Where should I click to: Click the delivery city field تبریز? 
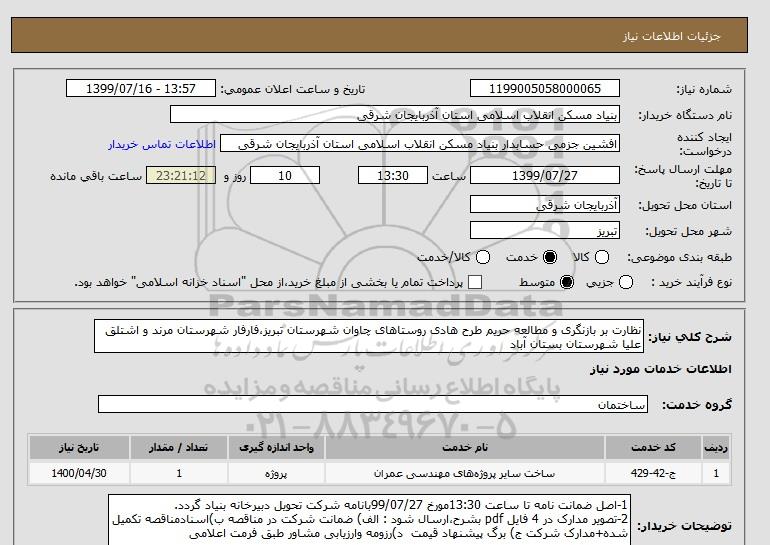(545, 230)
